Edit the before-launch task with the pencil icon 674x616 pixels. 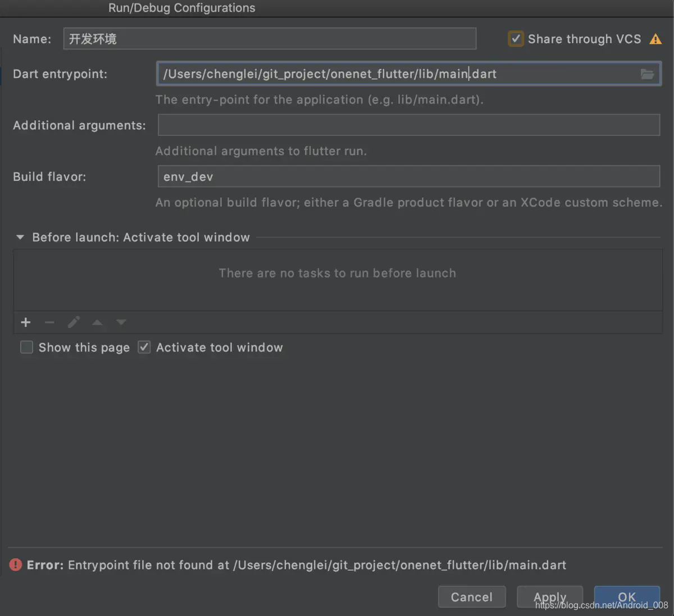coord(74,322)
